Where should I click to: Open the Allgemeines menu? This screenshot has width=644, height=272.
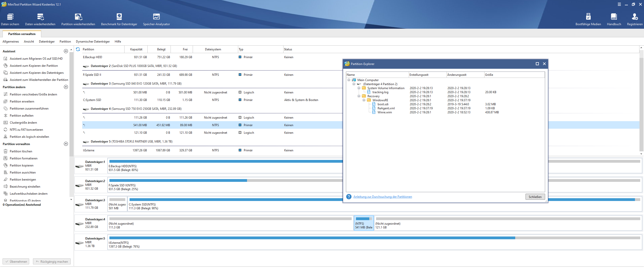click(11, 42)
